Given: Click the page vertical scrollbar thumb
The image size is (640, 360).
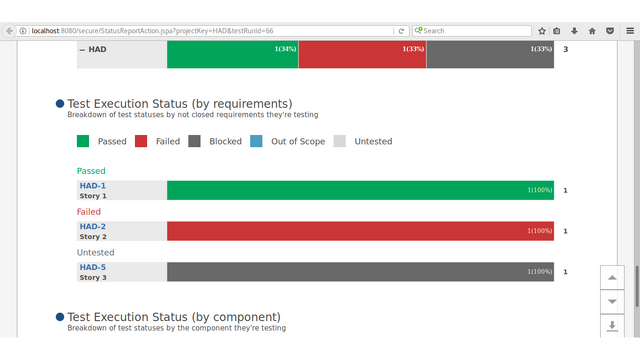Looking at the screenshot, I should pyautogui.click(x=637, y=287).
